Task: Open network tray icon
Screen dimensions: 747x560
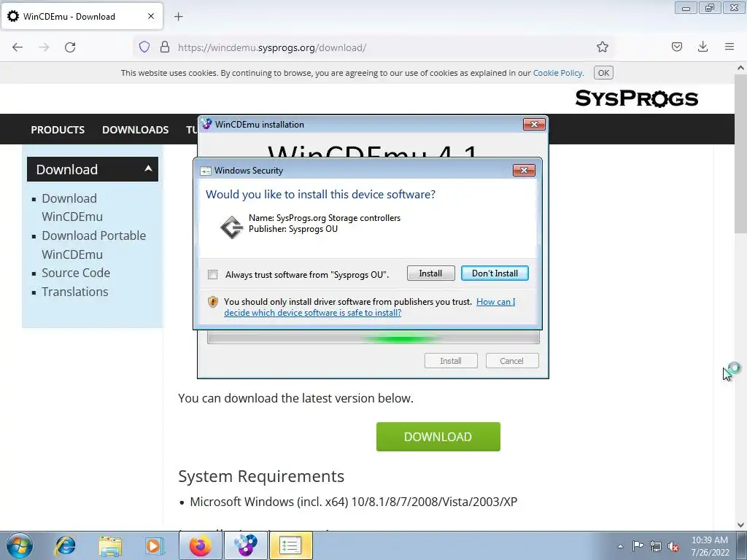Action: [x=656, y=546]
